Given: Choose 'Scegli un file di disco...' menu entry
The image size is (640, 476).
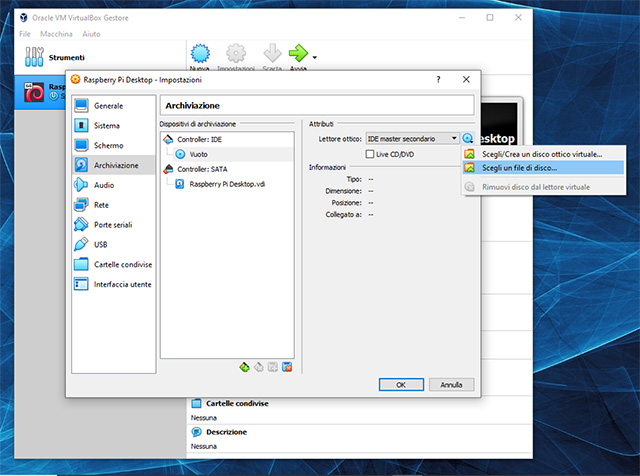Looking at the screenshot, I should 519,168.
